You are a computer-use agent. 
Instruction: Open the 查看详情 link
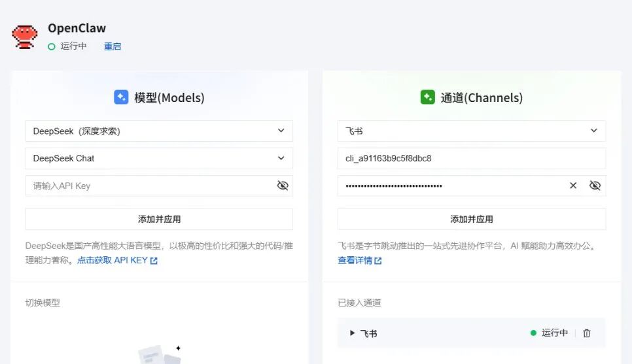coord(360,261)
